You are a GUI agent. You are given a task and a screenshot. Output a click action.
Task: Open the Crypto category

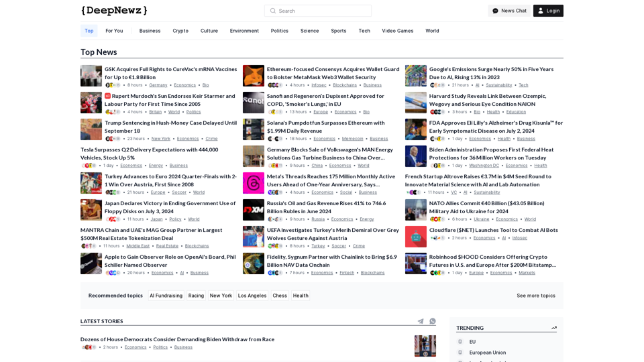(x=180, y=31)
